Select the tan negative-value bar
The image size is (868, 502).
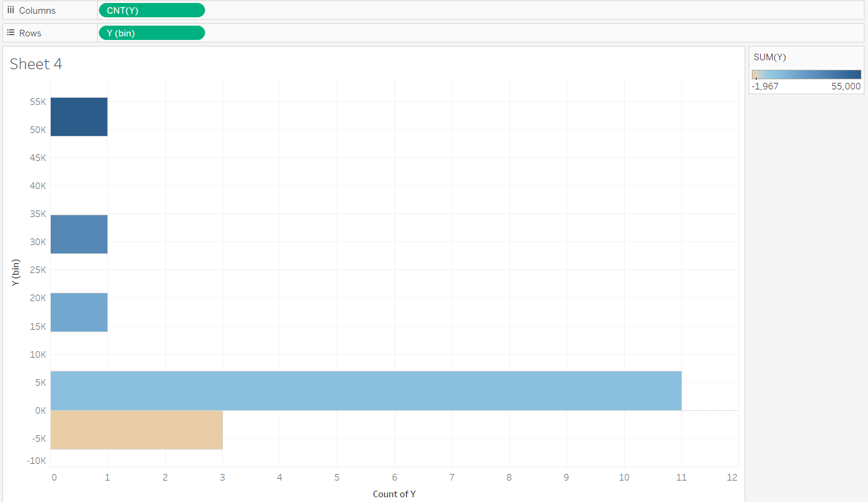pos(137,429)
